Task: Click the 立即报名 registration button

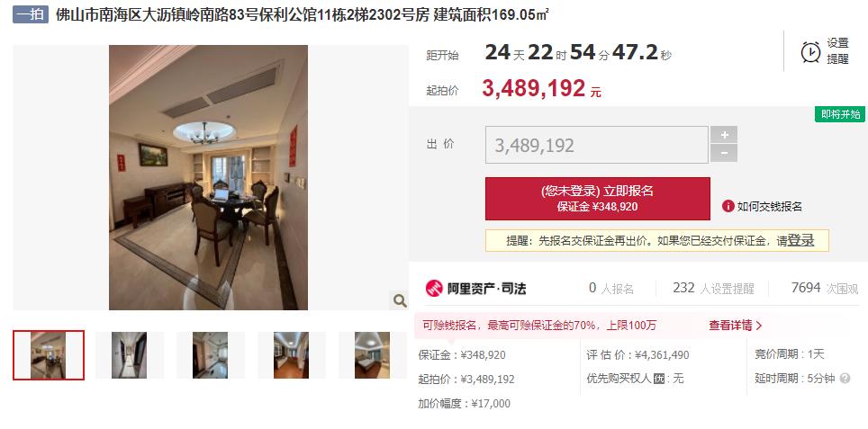Action: coord(597,199)
